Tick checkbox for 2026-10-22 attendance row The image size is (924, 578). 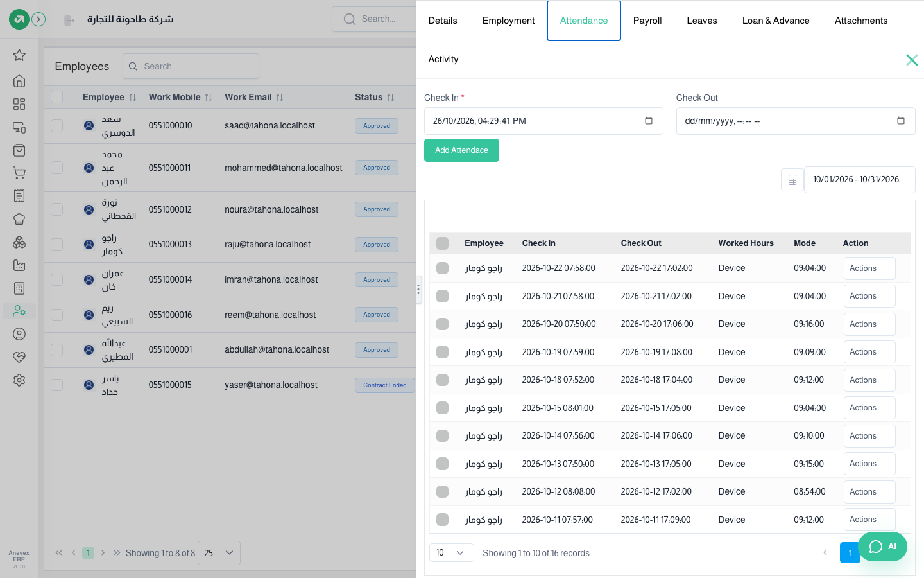(x=442, y=268)
